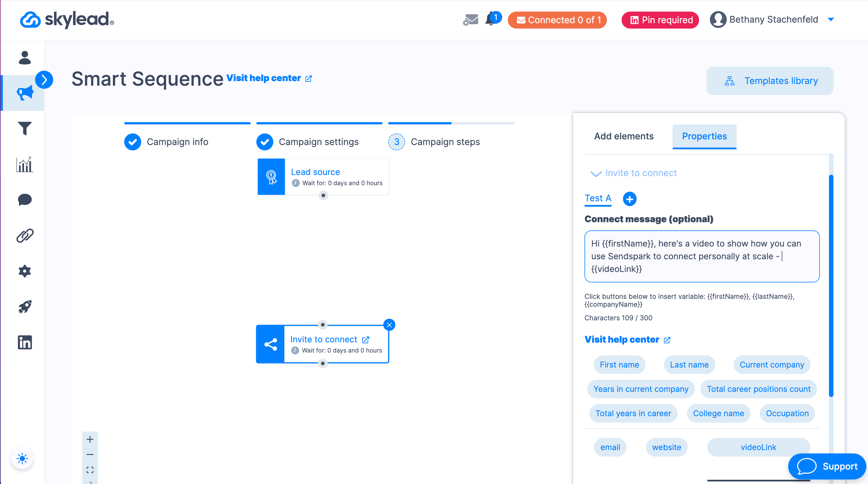Viewport: 868px width, 484px height.
Task: Insert Total years in career variable
Action: 633,413
